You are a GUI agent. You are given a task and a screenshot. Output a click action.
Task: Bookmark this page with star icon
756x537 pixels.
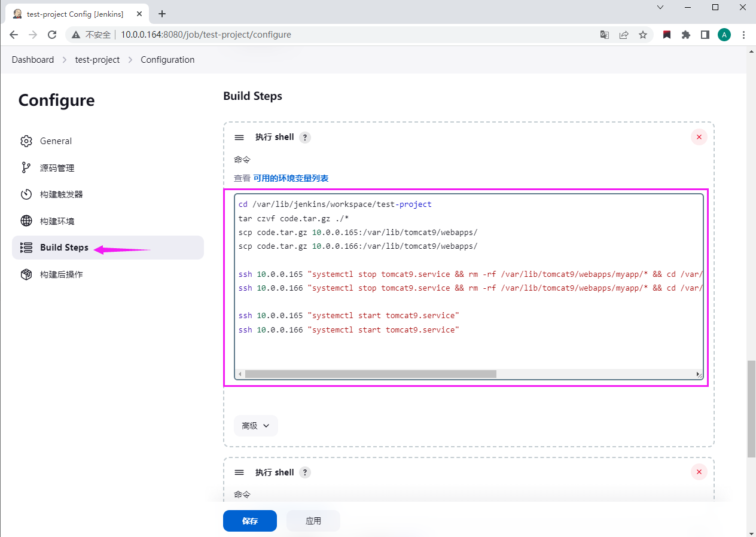pos(643,35)
